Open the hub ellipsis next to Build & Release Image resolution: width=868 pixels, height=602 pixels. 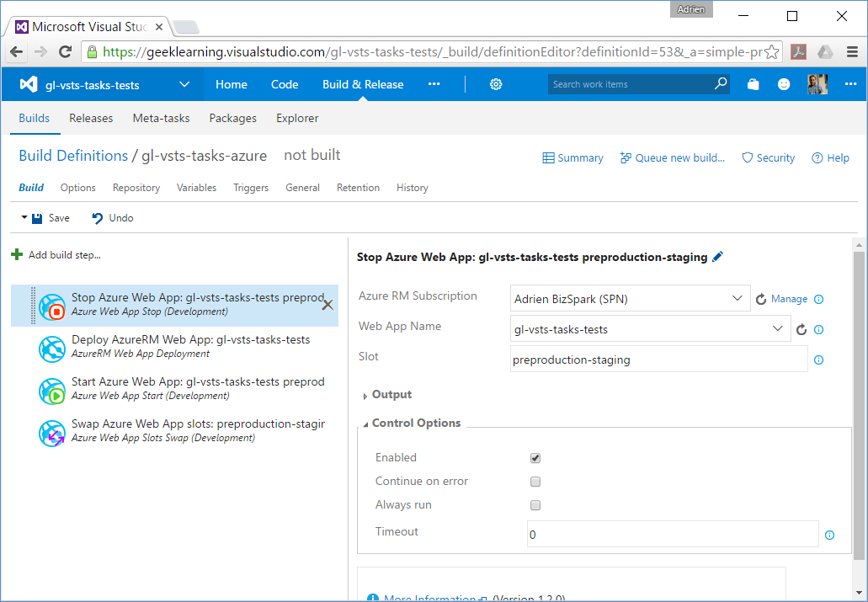[x=434, y=84]
